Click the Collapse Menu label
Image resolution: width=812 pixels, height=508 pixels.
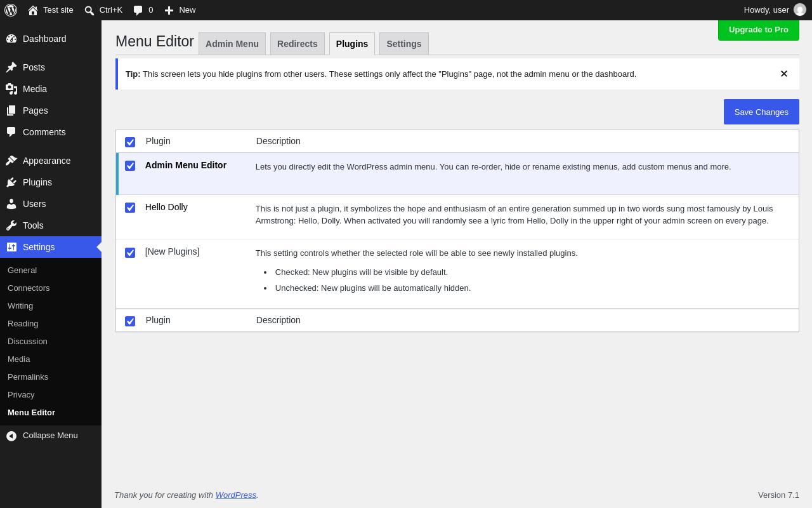point(50,436)
